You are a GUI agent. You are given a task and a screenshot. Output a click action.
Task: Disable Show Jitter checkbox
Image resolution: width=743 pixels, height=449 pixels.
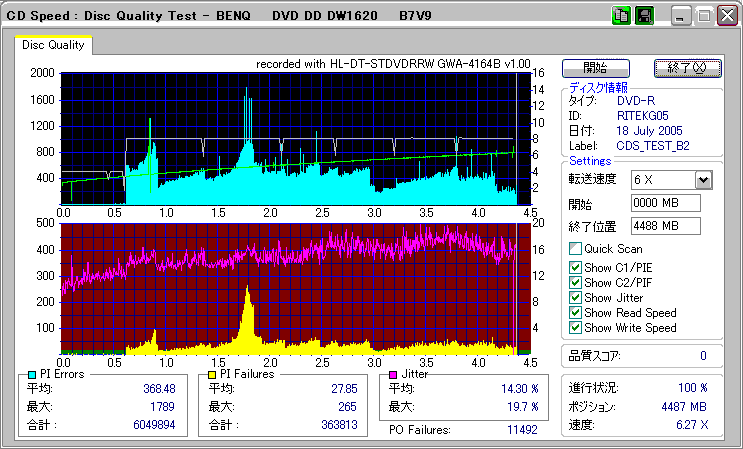pyautogui.click(x=575, y=298)
